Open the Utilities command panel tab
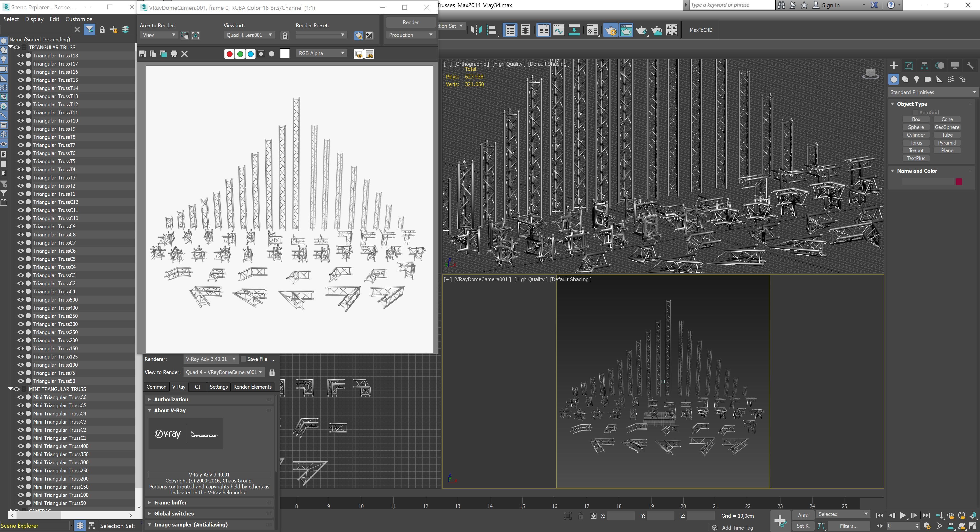Image resolution: width=980 pixels, height=532 pixels. coord(970,66)
